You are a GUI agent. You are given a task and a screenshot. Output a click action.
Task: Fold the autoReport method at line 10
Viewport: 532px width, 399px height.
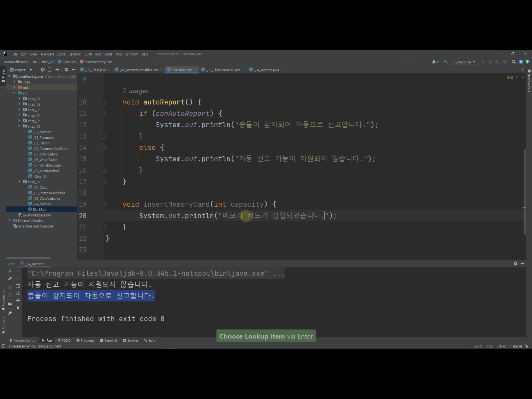(103, 102)
